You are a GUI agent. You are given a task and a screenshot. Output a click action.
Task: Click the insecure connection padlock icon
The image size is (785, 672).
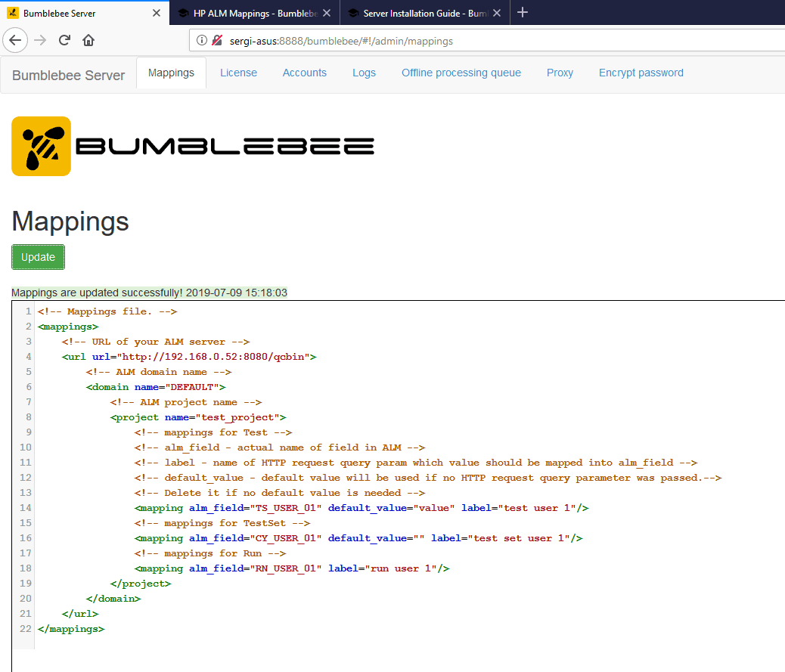coord(215,41)
